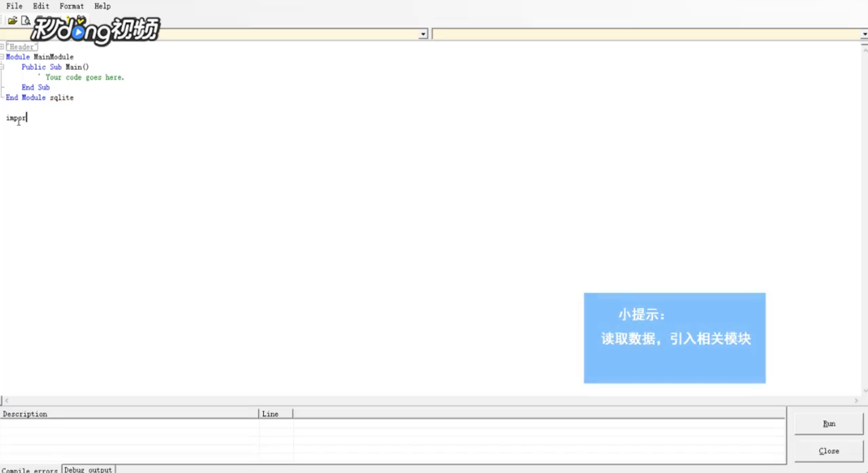Screen dimensions: 868x473
Task: Switch to the Compile errors tab
Action: [30, 471]
